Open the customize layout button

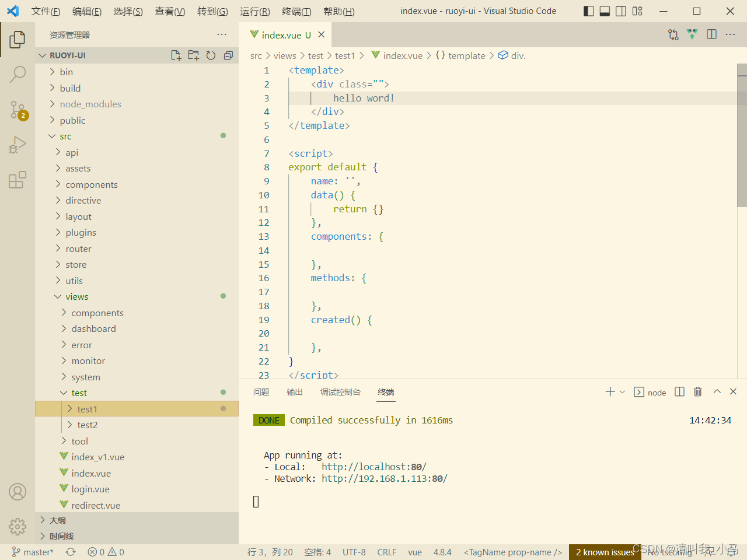pyautogui.click(x=637, y=11)
